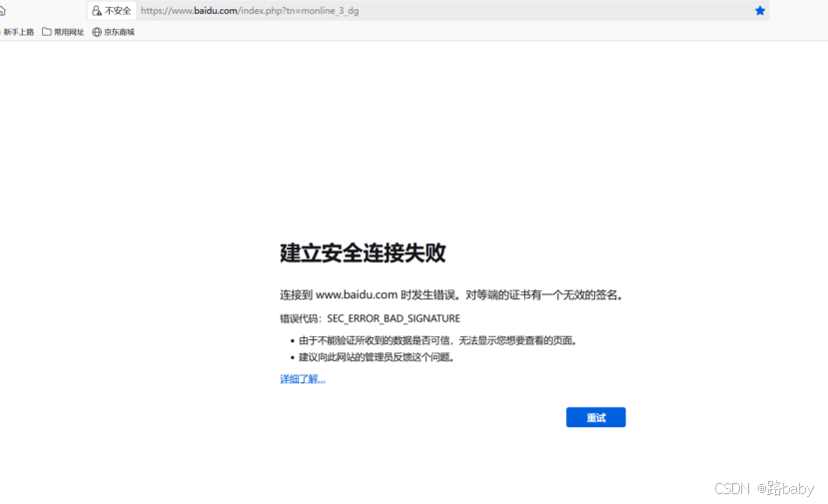The image size is (828, 504).
Task: Click the globe icon of 京东商城 bookmark
Action: tap(97, 32)
